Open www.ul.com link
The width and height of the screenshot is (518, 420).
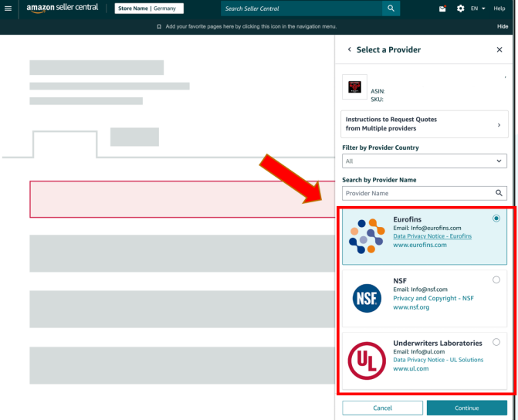pos(411,368)
